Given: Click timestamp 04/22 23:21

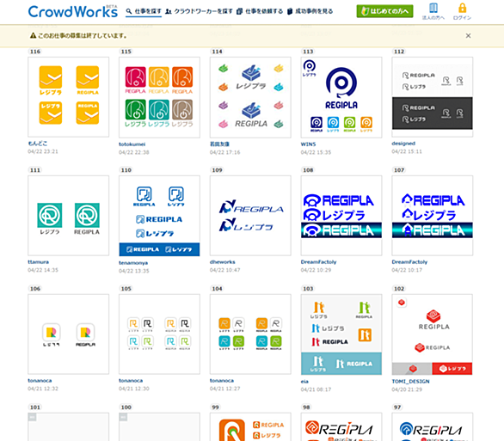Looking at the screenshot, I should tap(43, 151).
